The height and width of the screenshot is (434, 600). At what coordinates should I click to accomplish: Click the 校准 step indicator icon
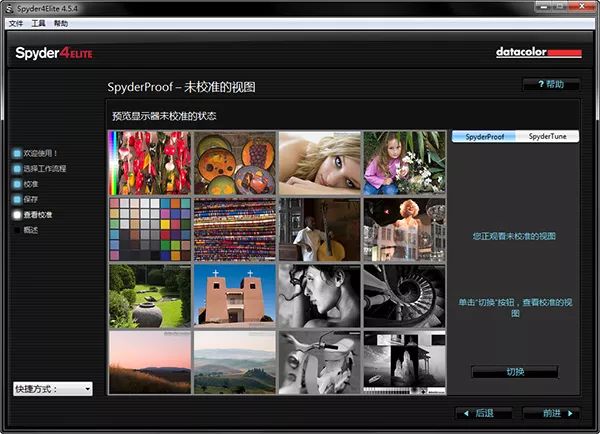[17, 184]
